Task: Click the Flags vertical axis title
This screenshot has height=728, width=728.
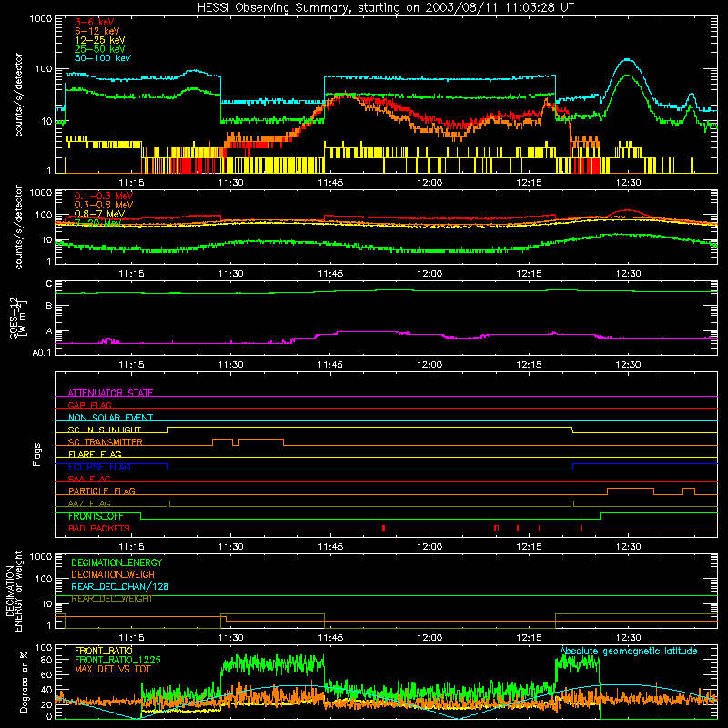Action: click(x=37, y=454)
